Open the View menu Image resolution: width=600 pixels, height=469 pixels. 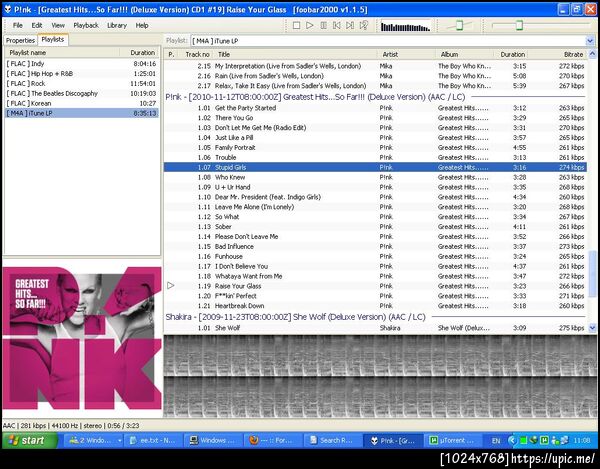[58, 25]
